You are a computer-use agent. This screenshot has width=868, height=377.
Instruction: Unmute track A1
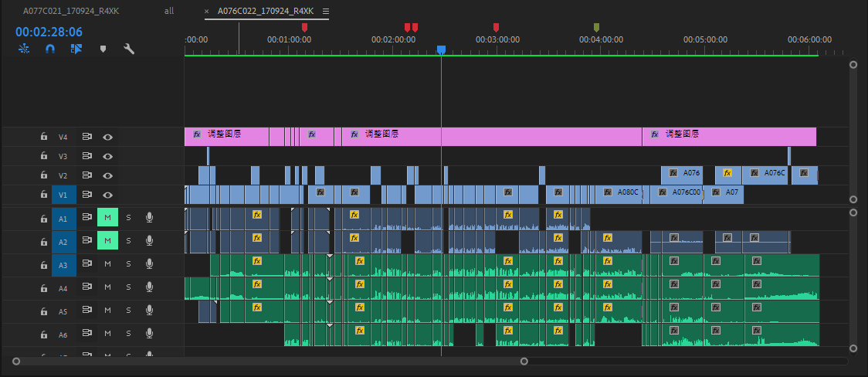click(x=107, y=219)
